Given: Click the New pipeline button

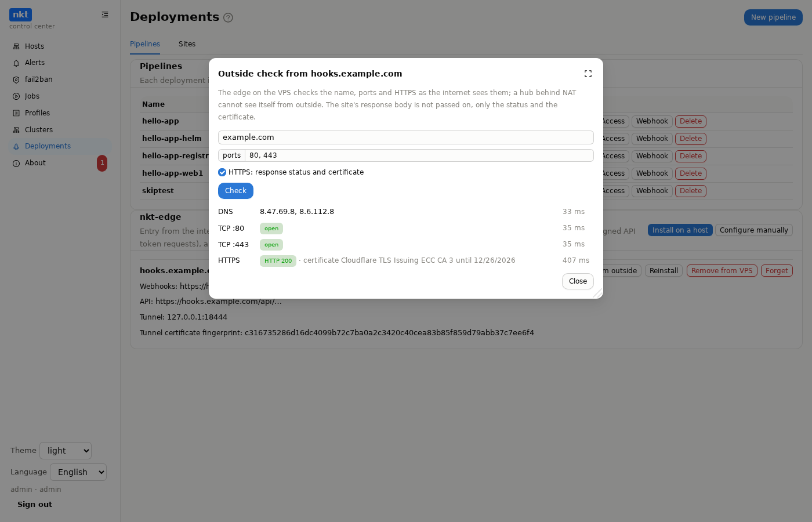Looking at the screenshot, I should (773, 17).
